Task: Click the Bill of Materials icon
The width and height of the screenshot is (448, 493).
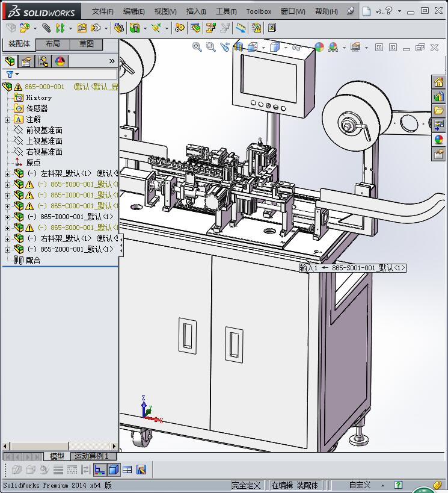Action: click(x=195, y=28)
